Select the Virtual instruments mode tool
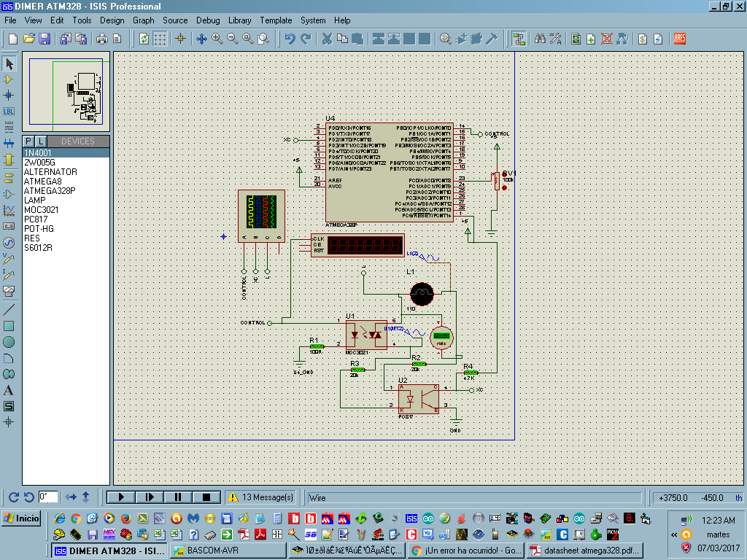Image resolution: width=747 pixels, height=560 pixels. [x=9, y=291]
